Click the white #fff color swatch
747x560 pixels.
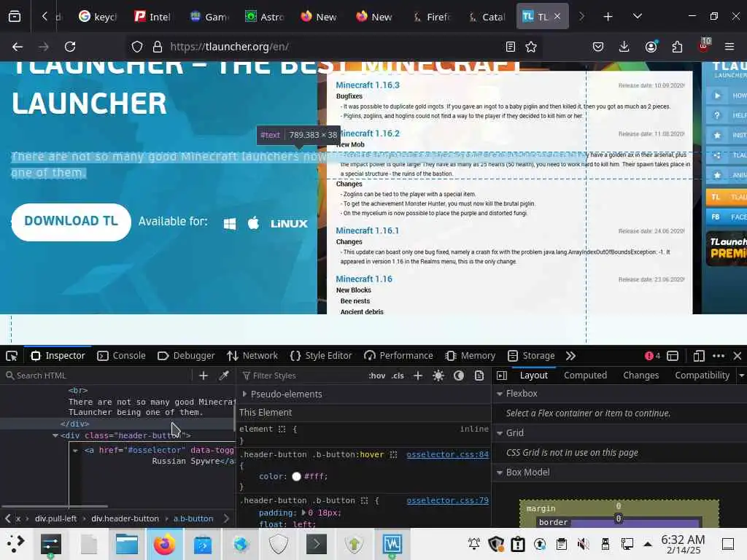(x=296, y=477)
